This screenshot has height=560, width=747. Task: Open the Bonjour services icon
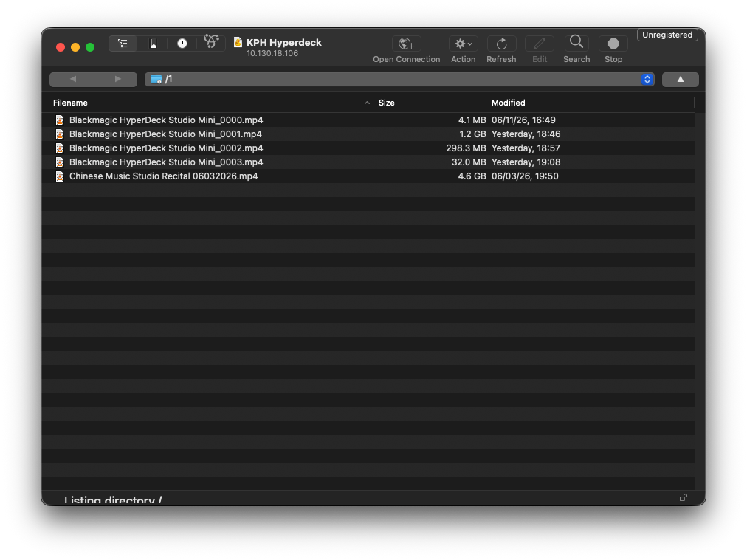click(x=211, y=42)
